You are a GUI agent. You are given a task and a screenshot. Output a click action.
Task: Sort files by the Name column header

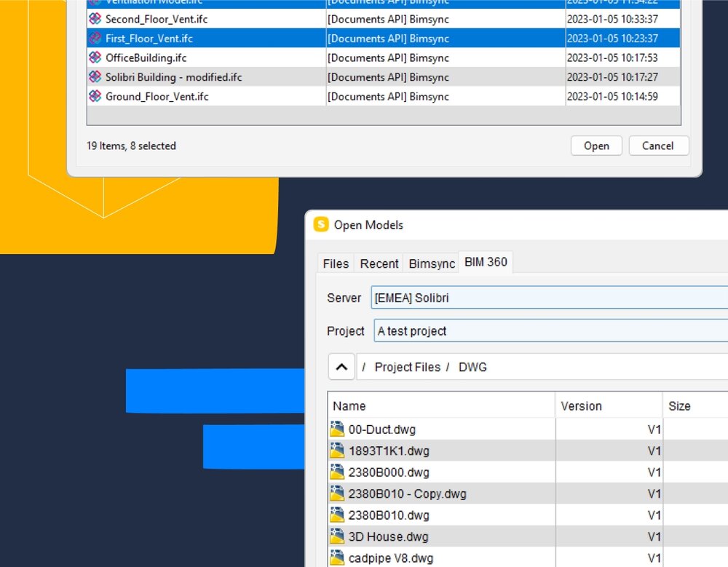pyautogui.click(x=442, y=406)
